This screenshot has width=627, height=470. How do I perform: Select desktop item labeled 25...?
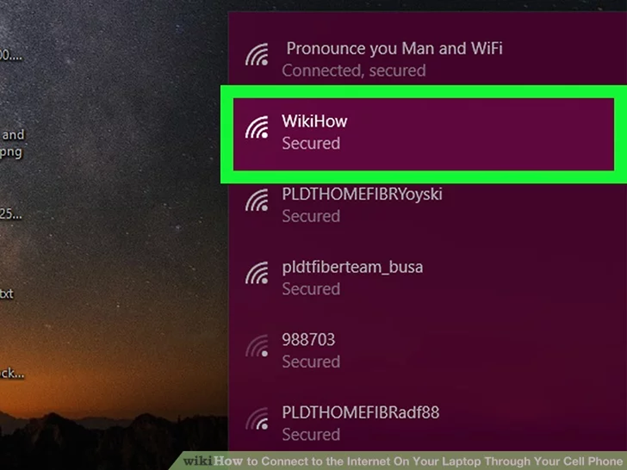point(11,214)
